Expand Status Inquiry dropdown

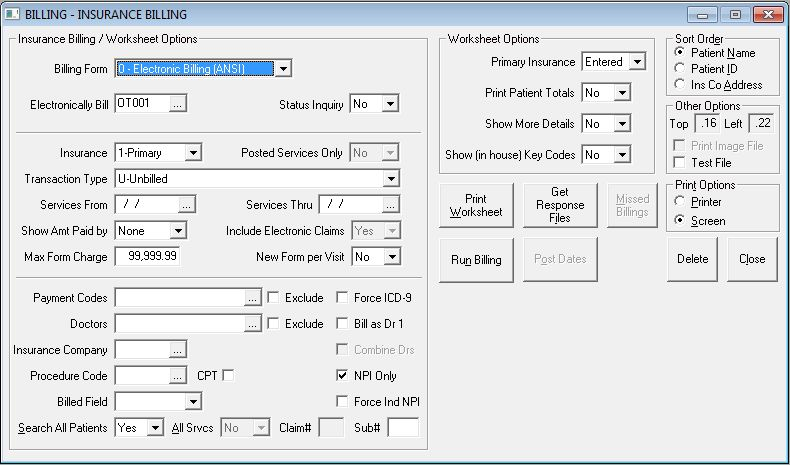click(390, 104)
